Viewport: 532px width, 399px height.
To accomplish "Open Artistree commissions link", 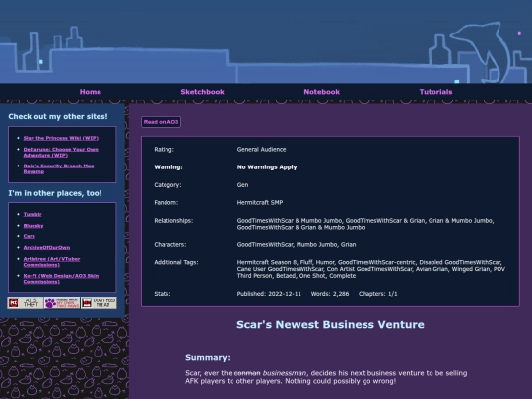I will point(51,262).
